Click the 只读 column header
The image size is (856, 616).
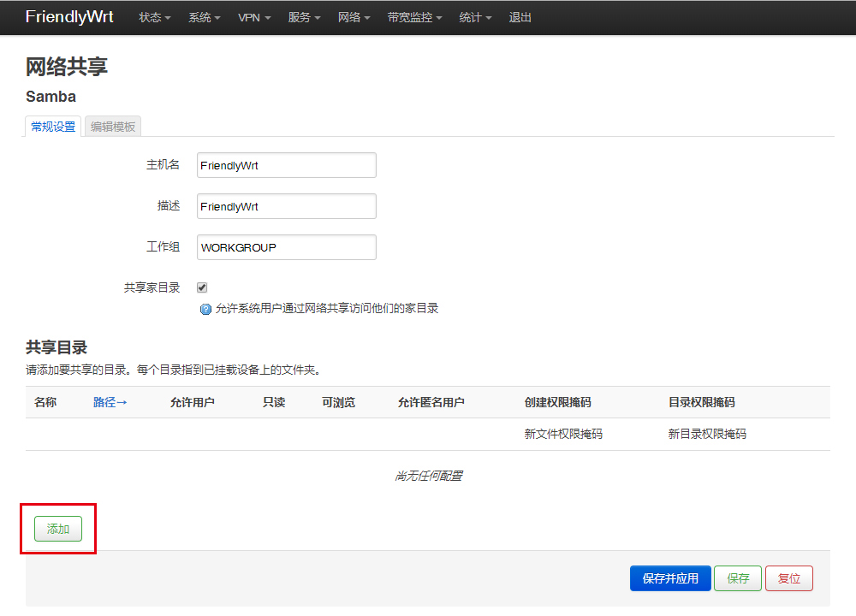pyautogui.click(x=274, y=403)
